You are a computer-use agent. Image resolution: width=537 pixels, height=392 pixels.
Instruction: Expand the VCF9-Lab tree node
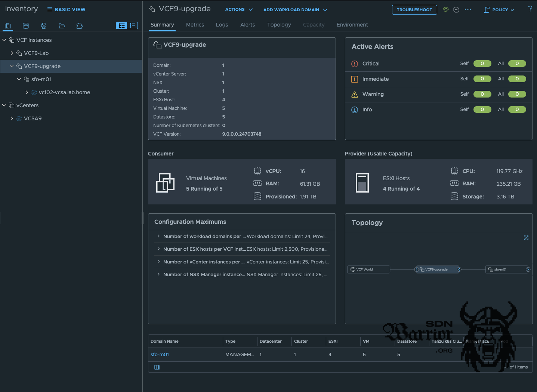12,53
